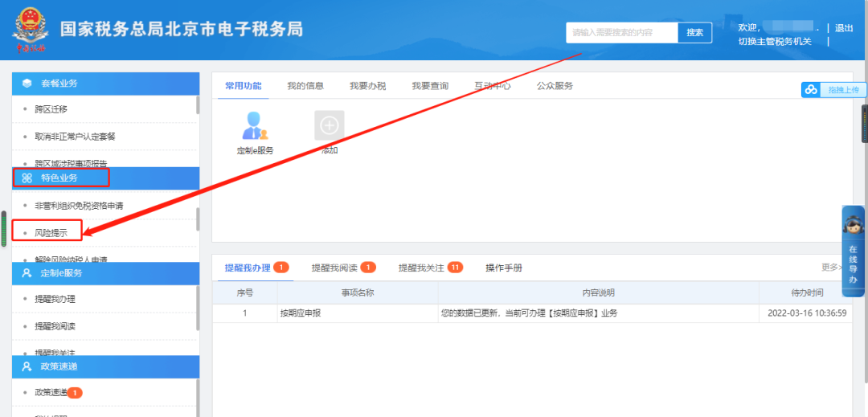Click the 搜索 button
The image size is (868, 417).
tap(694, 33)
